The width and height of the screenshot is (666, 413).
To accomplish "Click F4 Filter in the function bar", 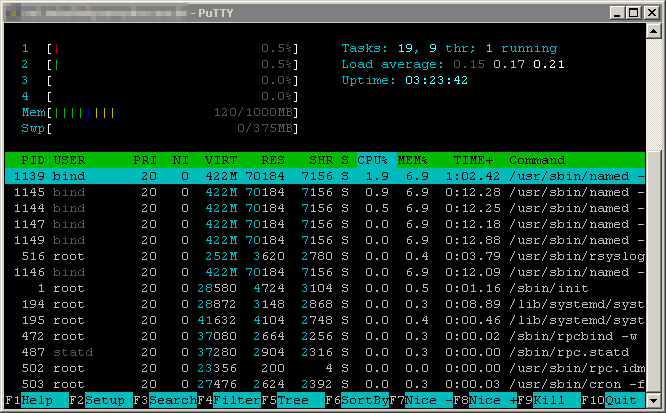I will click(x=229, y=400).
